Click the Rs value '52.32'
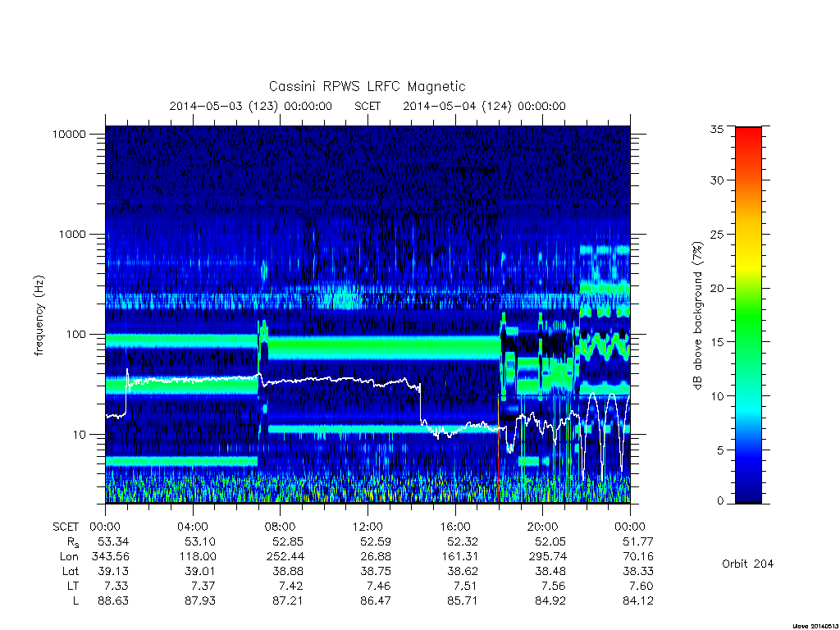 pyautogui.click(x=463, y=541)
